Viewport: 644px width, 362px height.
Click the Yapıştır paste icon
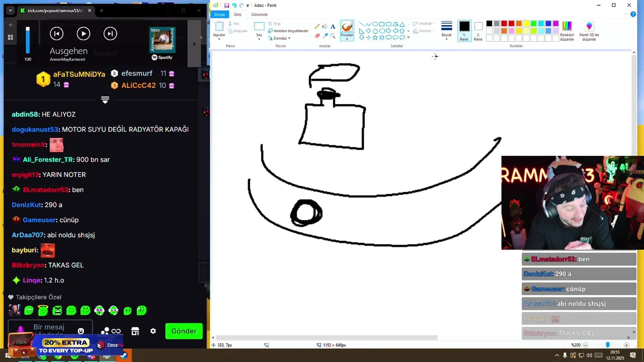coord(219,26)
